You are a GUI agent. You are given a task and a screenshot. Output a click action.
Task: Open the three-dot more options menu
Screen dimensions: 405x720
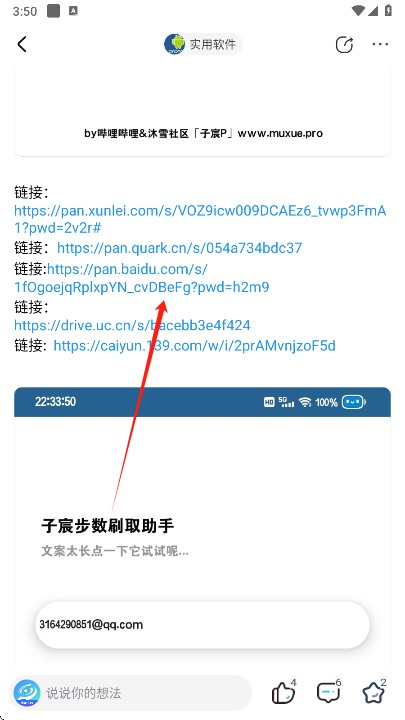pos(380,45)
